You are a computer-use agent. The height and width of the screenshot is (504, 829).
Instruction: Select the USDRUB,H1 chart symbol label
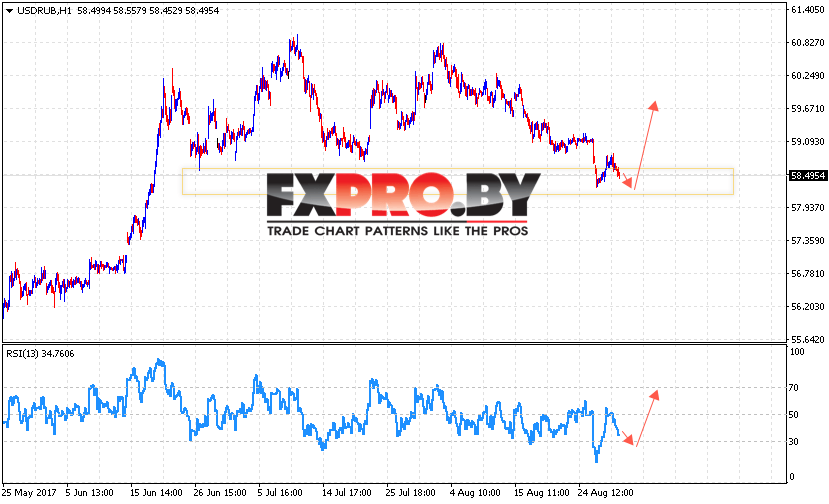pyautogui.click(x=44, y=11)
